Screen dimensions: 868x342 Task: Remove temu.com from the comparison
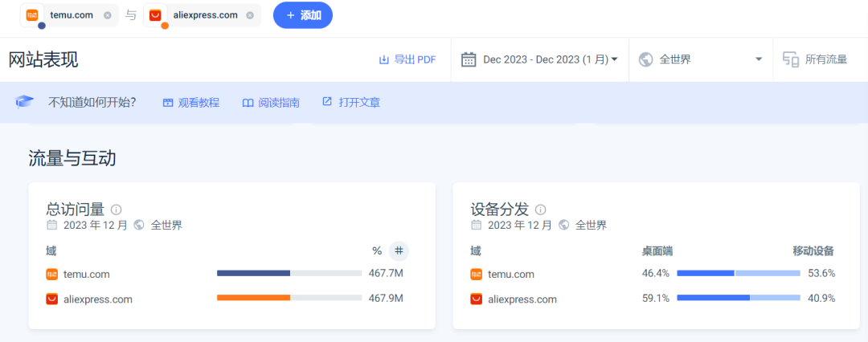coord(108,15)
